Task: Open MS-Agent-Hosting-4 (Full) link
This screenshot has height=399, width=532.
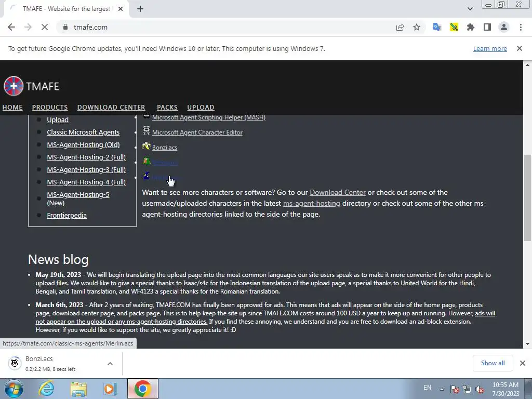Action: [x=86, y=182]
